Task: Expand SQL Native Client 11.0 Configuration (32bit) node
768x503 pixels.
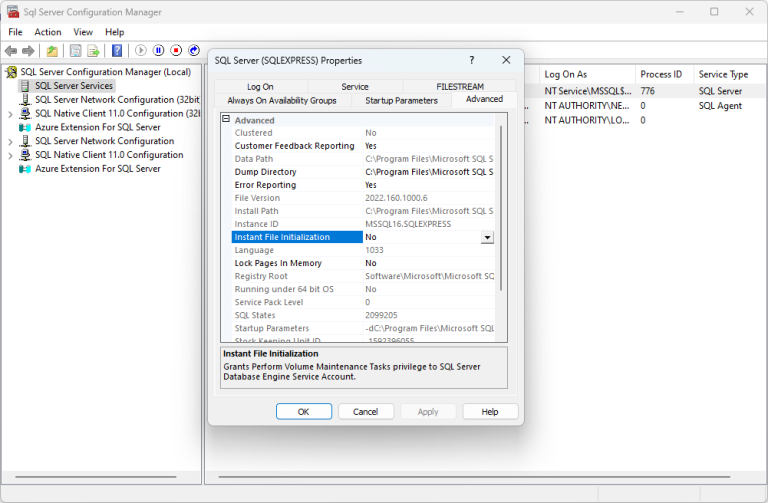Action: (10, 114)
